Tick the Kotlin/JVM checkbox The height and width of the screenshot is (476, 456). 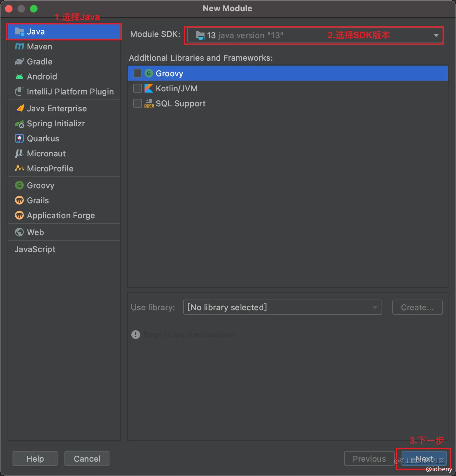pos(138,88)
